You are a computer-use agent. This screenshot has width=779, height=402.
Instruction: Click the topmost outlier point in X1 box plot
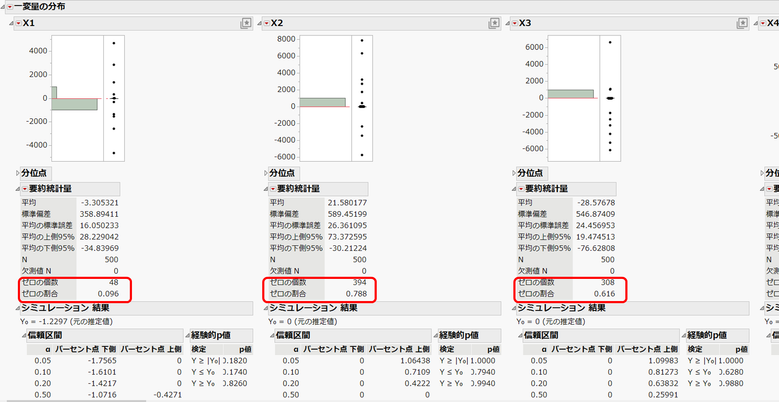114,43
